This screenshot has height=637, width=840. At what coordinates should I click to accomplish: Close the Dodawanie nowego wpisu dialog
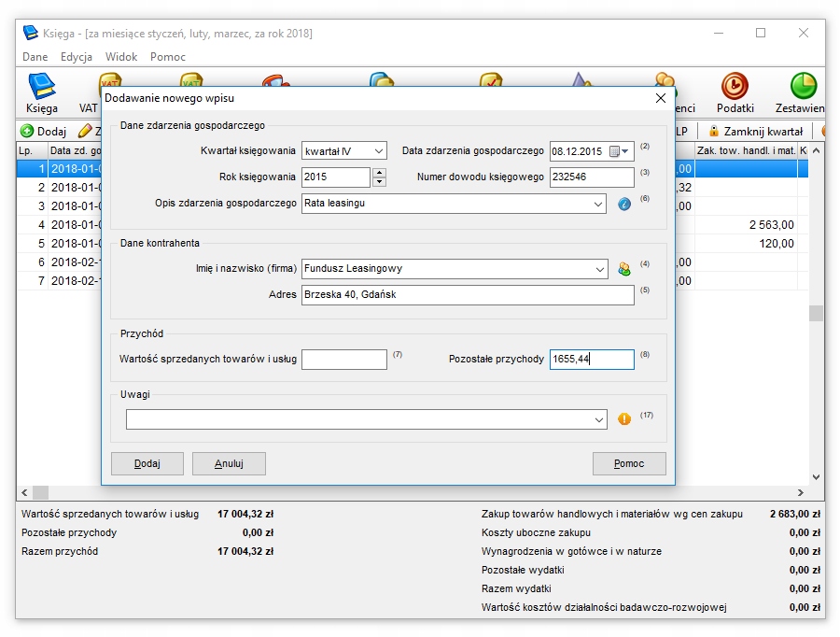661,98
